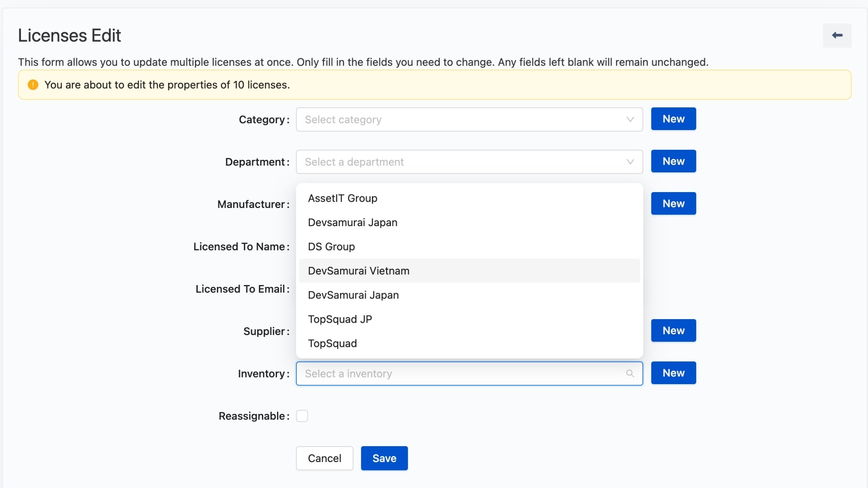
Task: Click the search icon in Inventory field
Action: tap(630, 373)
